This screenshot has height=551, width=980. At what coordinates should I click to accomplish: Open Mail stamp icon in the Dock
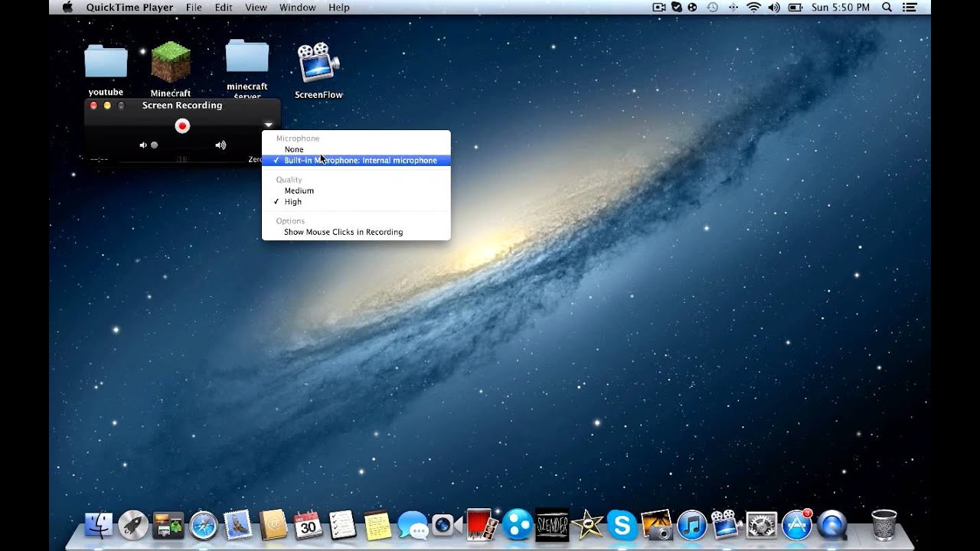pyautogui.click(x=238, y=525)
